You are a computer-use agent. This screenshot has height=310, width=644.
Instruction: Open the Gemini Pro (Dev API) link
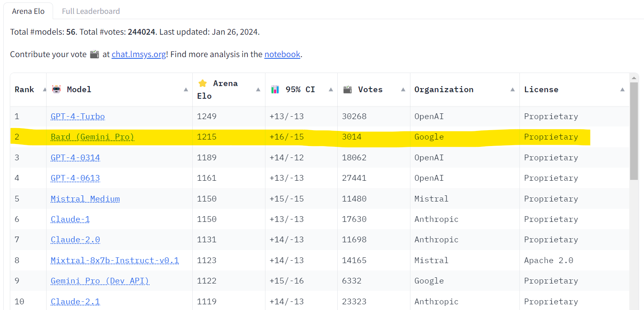tap(100, 281)
